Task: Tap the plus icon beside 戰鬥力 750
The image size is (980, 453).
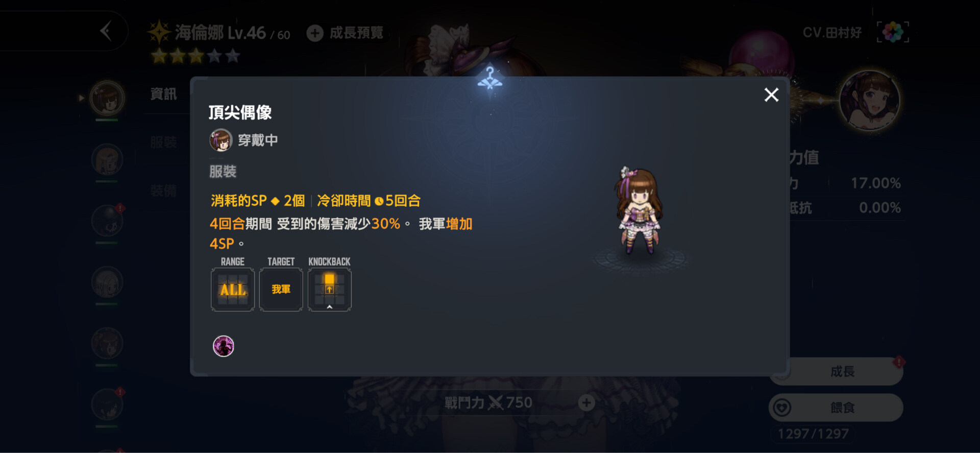Action: 586,403
